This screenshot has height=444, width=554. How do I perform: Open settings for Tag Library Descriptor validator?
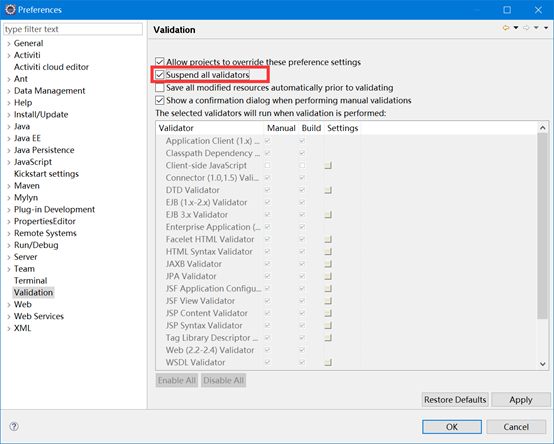click(328, 338)
